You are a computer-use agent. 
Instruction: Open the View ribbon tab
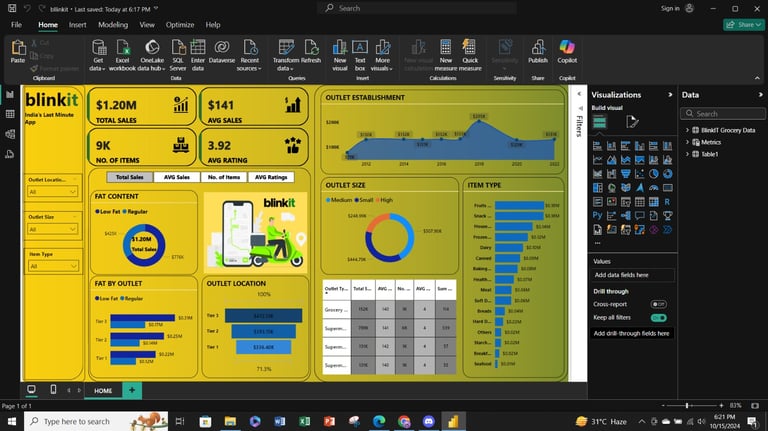point(147,24)
